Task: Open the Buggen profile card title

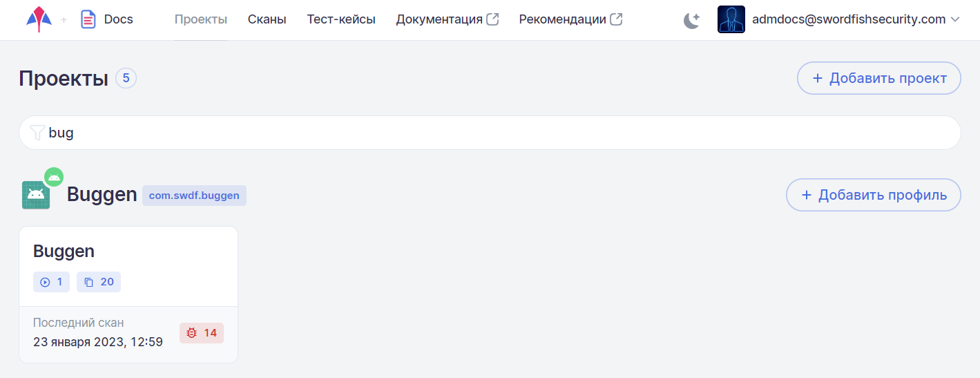Action: click(x=64, y=251)
